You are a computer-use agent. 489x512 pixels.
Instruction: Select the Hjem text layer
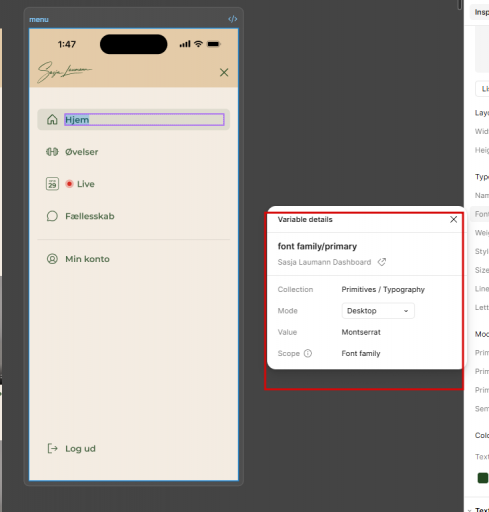coord(144,120)
